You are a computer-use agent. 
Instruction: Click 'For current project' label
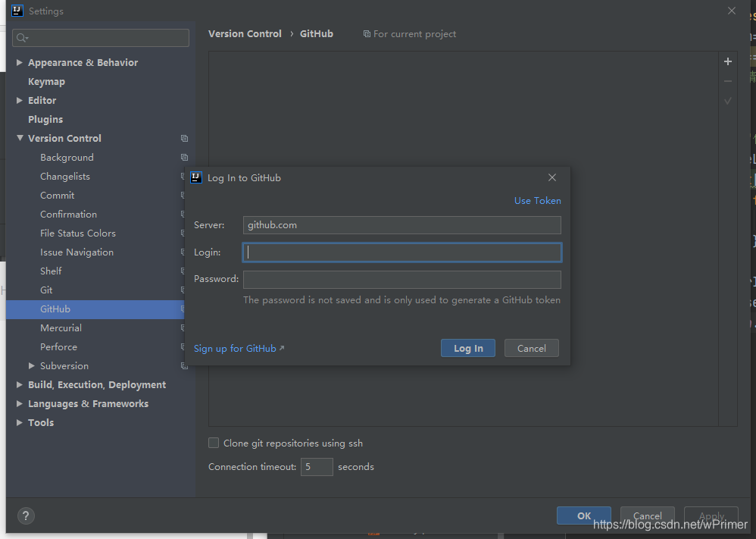tap(414, 34)
